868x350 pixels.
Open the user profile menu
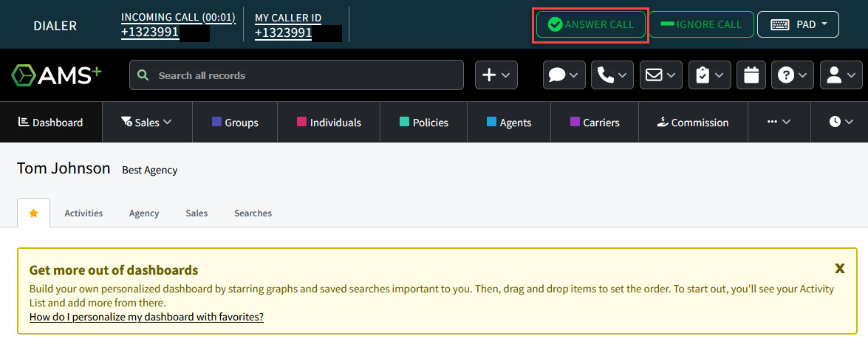[x=841, y=75]
